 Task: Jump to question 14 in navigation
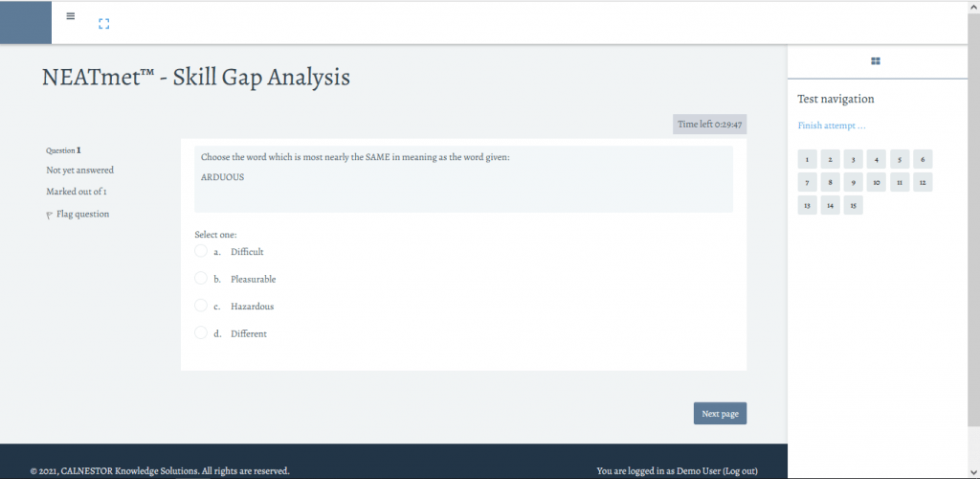pos(830,205)
